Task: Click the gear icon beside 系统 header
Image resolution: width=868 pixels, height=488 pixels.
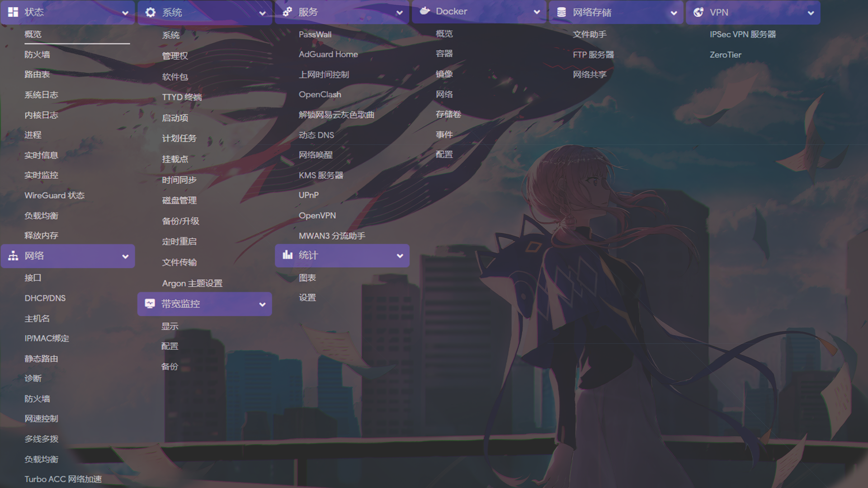Action: [151, 12]
